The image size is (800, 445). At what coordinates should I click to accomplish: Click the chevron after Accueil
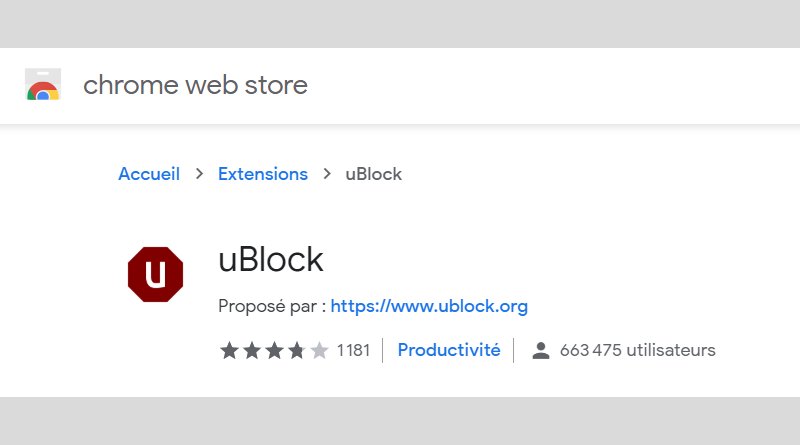tap(198, 174)
